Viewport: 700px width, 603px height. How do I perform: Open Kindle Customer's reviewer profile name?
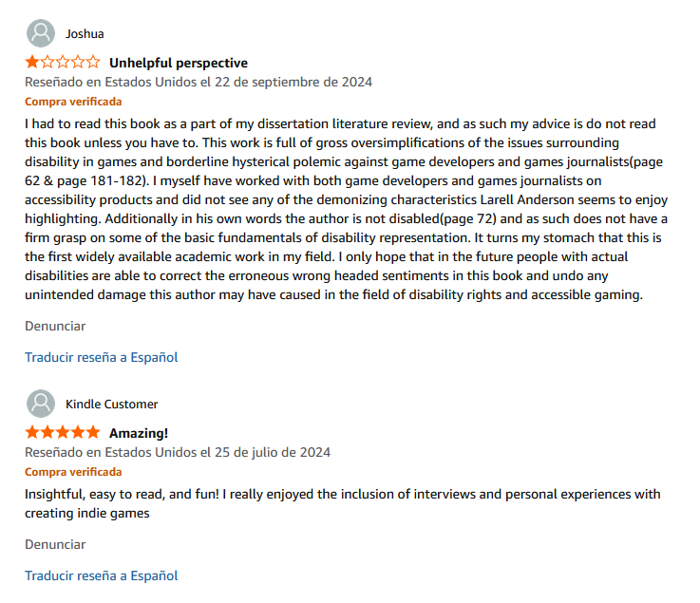[111, 405]
